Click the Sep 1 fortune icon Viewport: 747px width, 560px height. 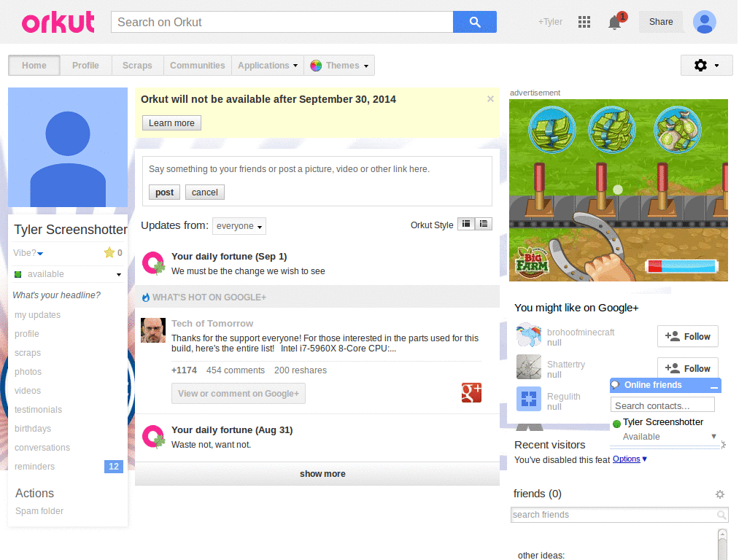(x=153, y=262)
